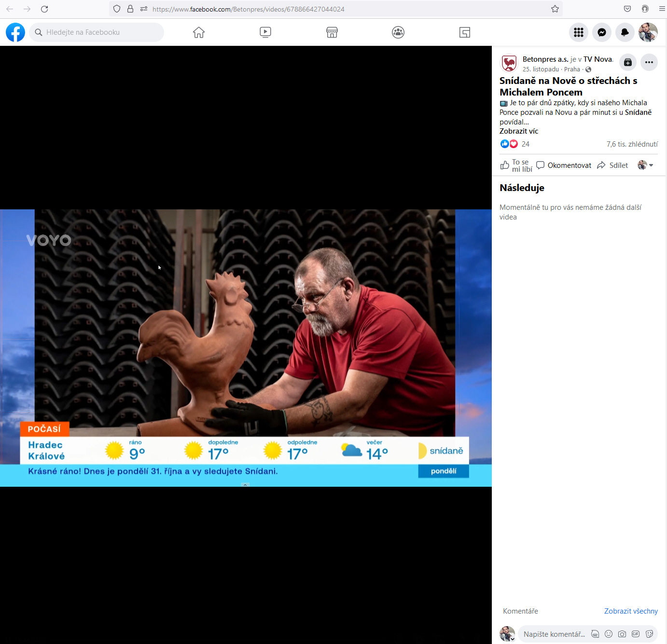Open the Gaming tab icon
The width and height of the screenshot is (667, 644).
tap(465, 32)
